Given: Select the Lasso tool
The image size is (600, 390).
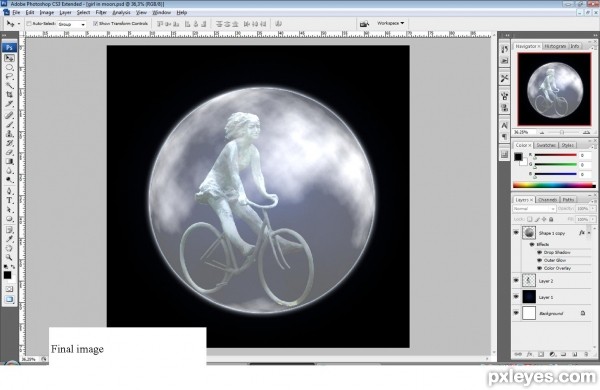Looking at the screenshot, I should click(x=9, y=77).
